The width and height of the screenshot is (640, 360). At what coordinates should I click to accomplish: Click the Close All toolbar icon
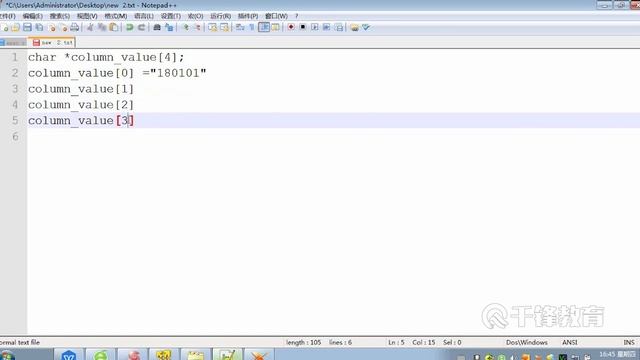(x=63, y=27)
